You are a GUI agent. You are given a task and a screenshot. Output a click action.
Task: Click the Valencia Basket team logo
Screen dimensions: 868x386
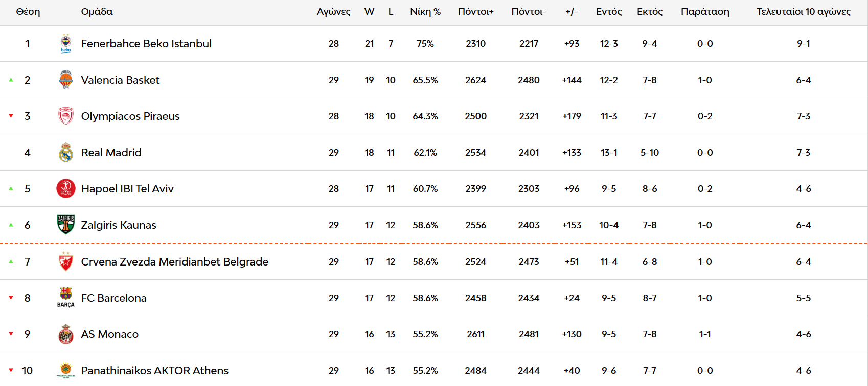tap(66, 80)
